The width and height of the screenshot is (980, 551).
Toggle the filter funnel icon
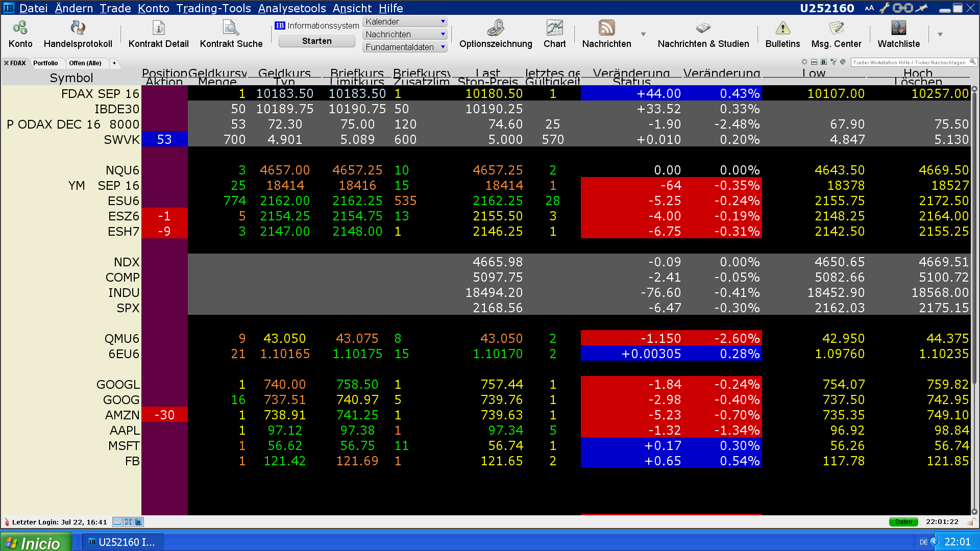click(x=834, y=62)
